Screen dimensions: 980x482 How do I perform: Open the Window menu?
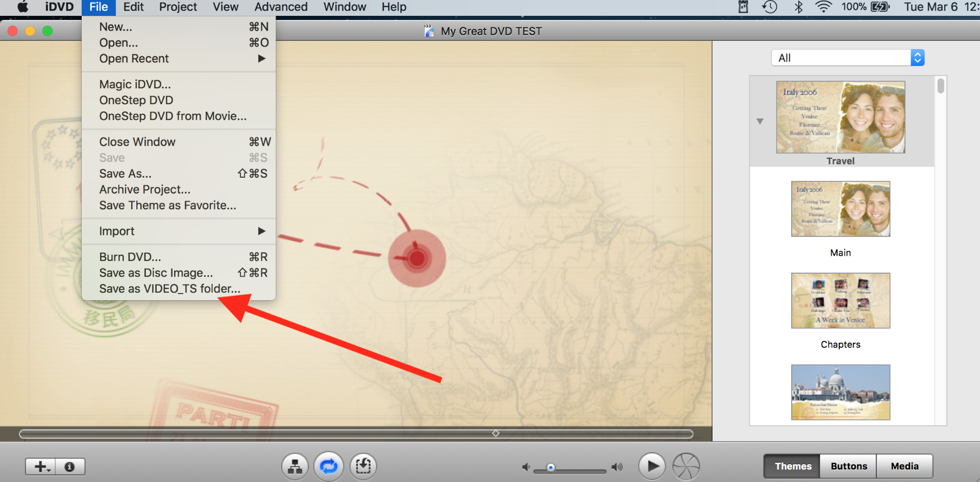click(345, 7)
